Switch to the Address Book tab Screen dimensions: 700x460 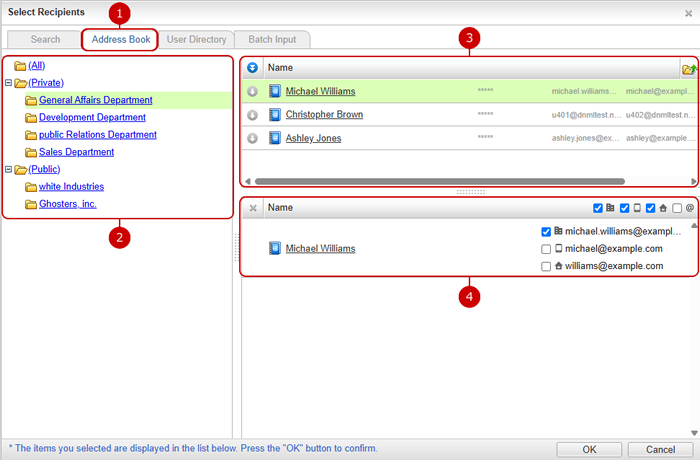[121, 39]
